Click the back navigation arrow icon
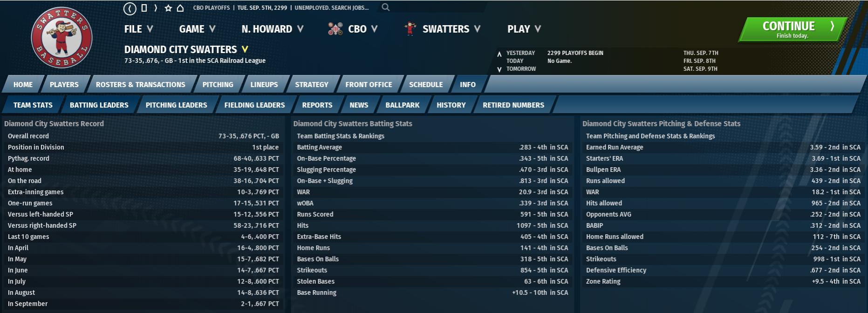This screenshot has height=313, width=868. (130, 8)
